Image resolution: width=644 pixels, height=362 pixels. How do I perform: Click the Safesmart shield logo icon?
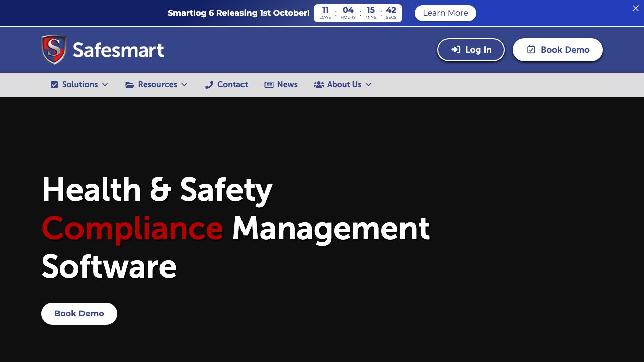click(x=54, y=50)
